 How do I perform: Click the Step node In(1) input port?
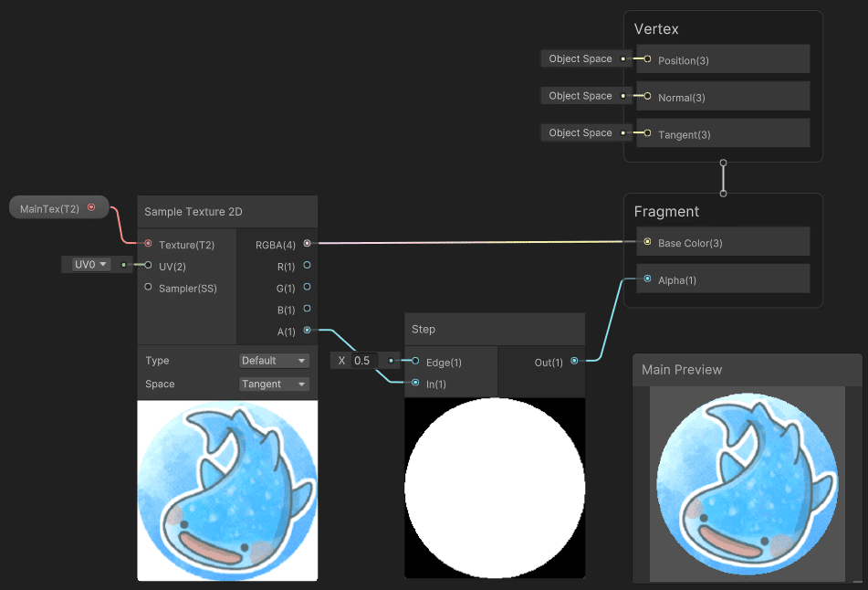[415, 383]
